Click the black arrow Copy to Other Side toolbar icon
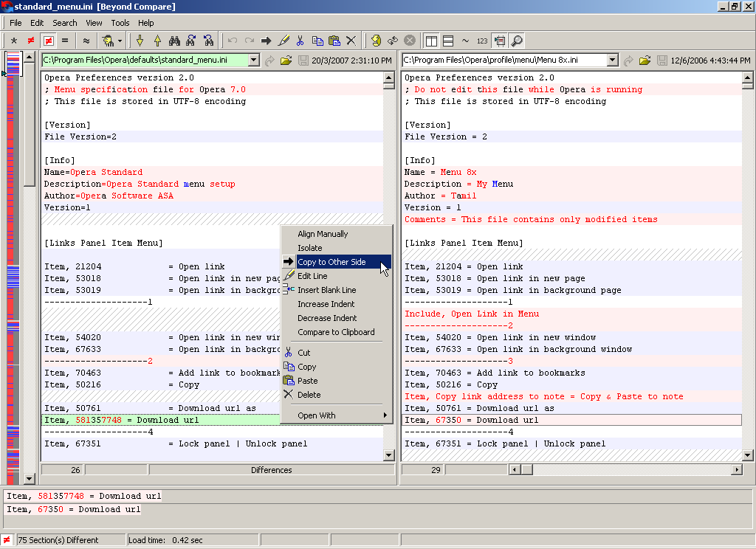 (266, 41)
